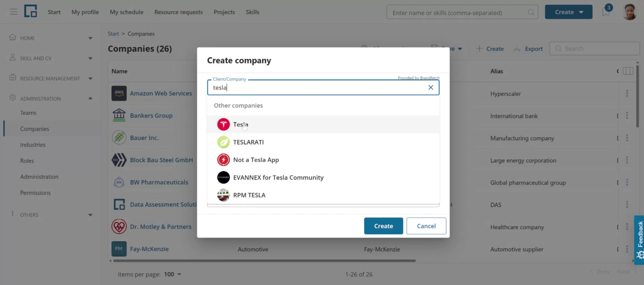The image size is (644, 285).
Task: Clear the Client/Company field with X
Action: click(x=430, y=87)
